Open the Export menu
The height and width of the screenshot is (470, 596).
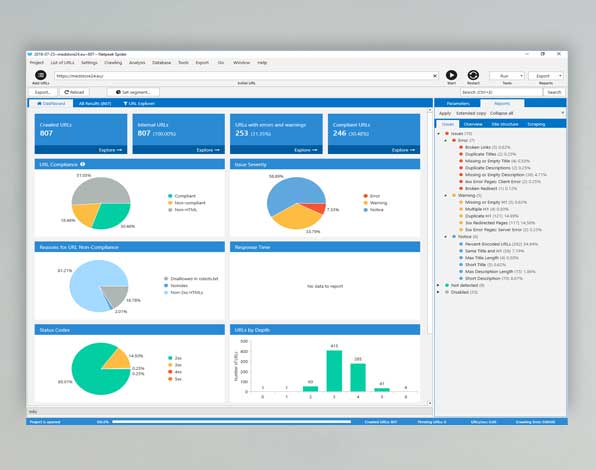(x=202, y=62)
